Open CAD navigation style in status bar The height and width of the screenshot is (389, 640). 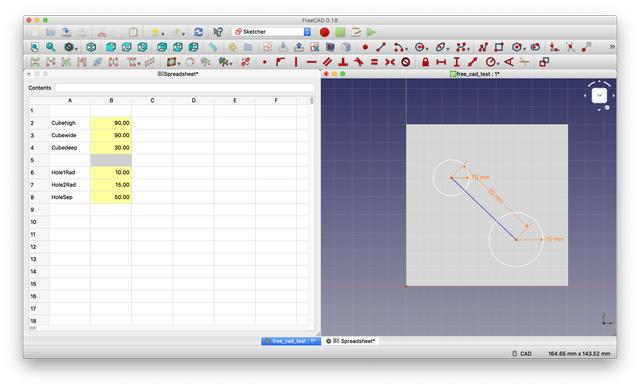pos(522,353)
